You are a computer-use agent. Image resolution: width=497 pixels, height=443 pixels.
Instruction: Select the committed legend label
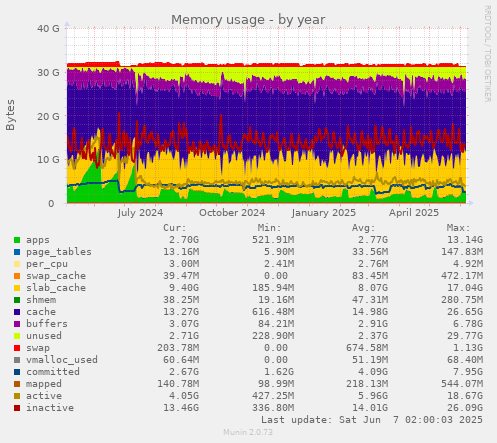click(53, 372)
